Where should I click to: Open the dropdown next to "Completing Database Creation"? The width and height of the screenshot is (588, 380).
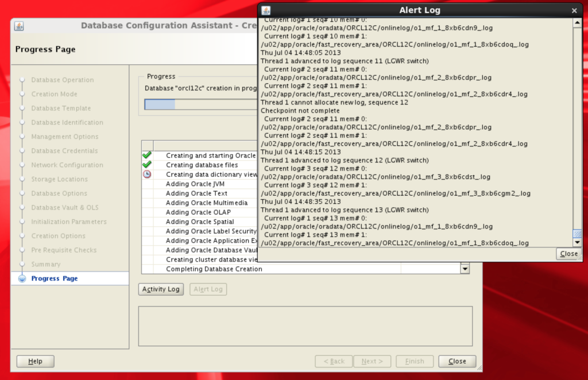tap(465, 268)
